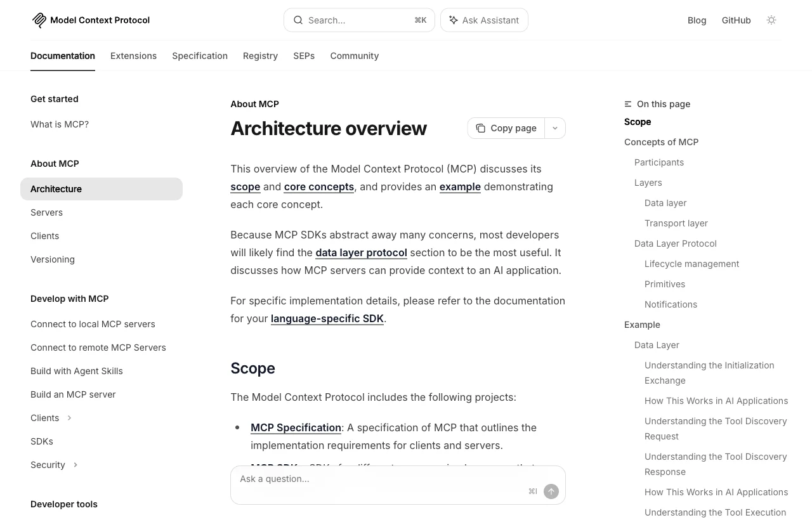The width and height of the screenshot is (812, 520).
Task: Jump to Transport layer section
Action: (x=676, y=223)
